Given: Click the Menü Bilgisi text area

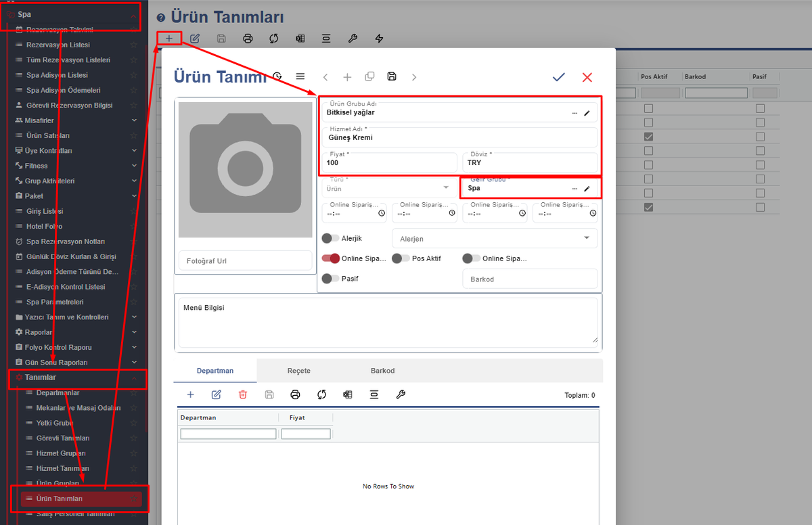Looking at the screenshot, I should click(x=388, y=323).
